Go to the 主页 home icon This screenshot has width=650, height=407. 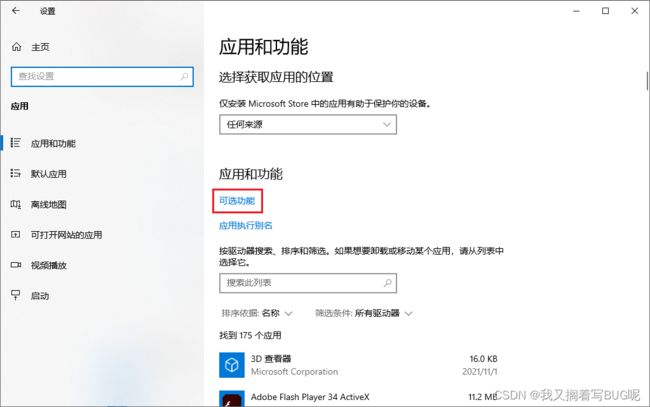pos(16,47)
